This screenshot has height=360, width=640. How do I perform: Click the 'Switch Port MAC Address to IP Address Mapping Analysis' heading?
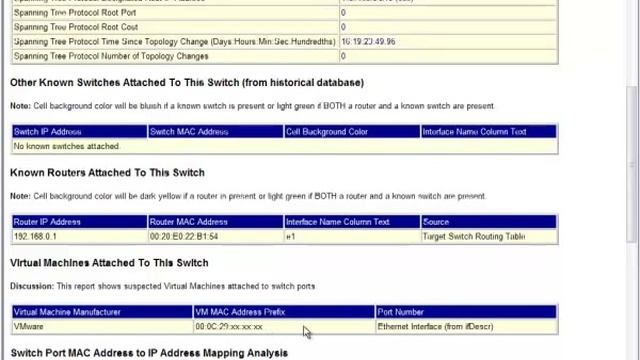[x=149, y=353]
